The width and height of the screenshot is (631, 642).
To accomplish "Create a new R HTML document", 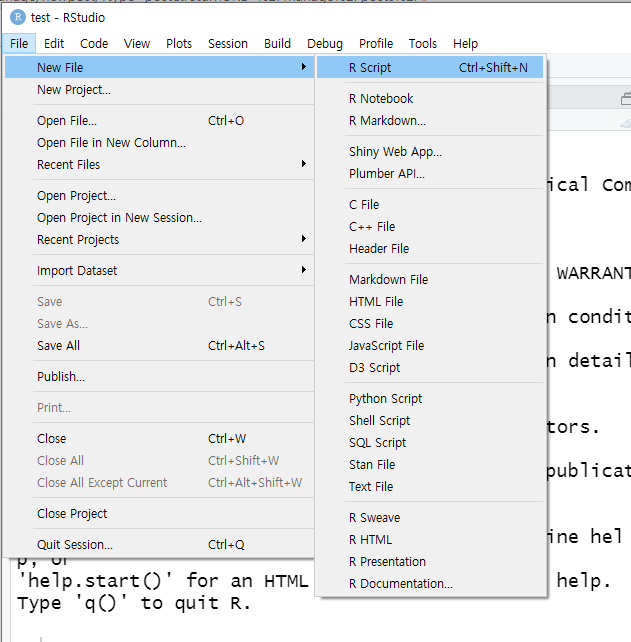I will coord(430,540).
